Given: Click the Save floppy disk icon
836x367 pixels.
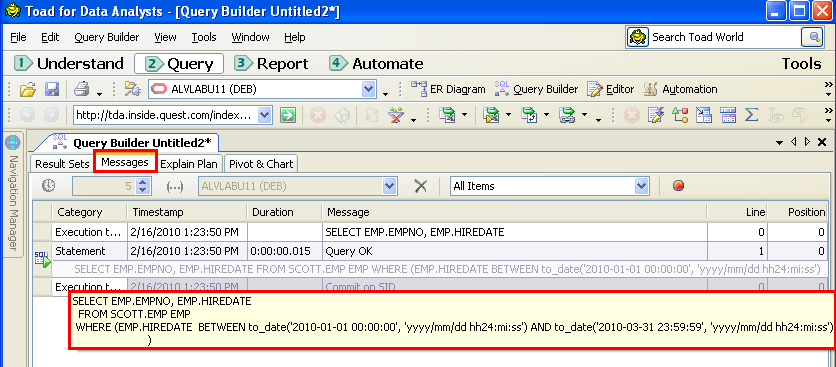Looking at the screenshot, I should [x=52, y=89].
